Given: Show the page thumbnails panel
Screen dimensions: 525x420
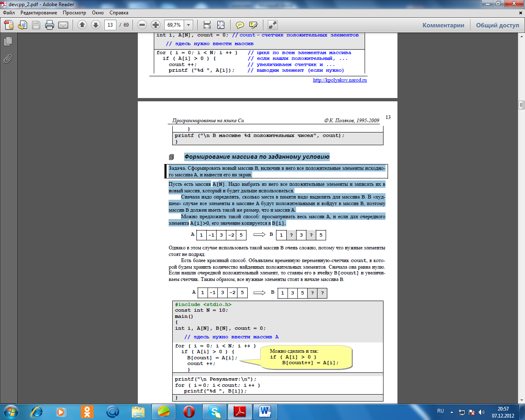Looking at the screenshot, I should 8,41.
